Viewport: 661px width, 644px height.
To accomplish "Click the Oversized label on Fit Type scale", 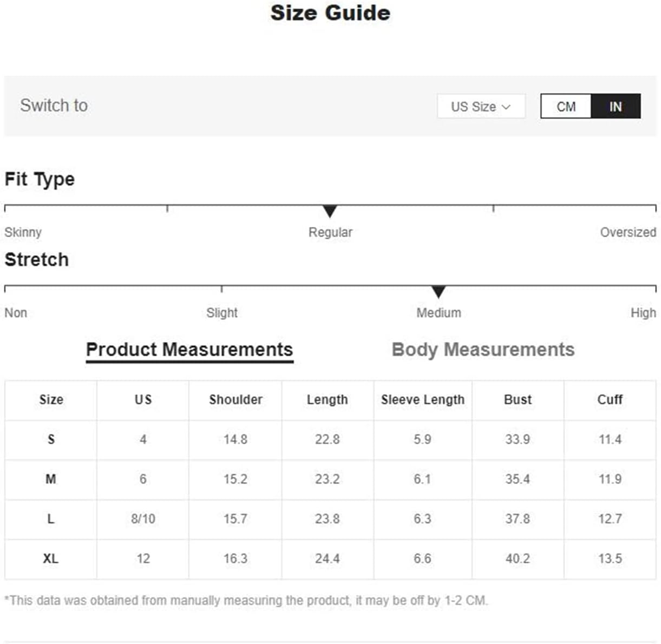I will [628, 232].
